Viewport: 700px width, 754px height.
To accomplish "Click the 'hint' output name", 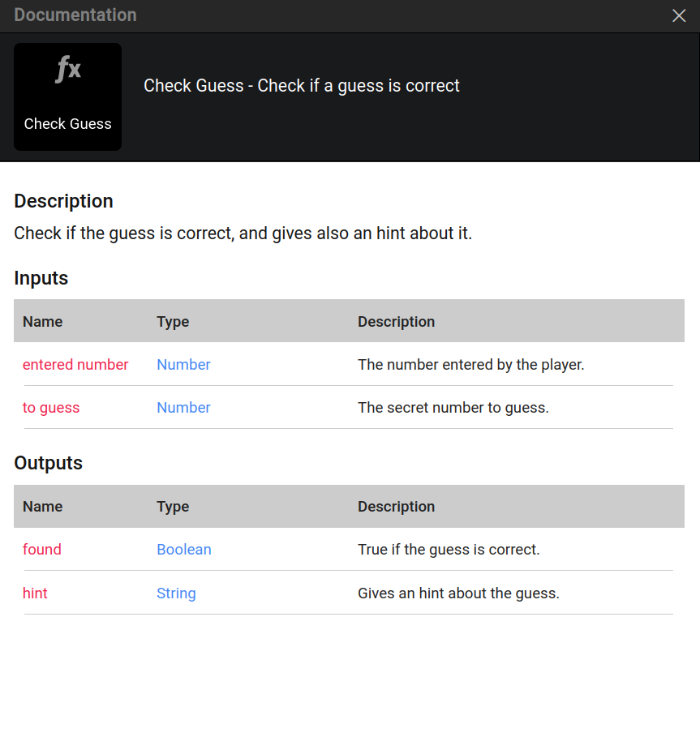I will pyautogui.click(x=35, y=593).
